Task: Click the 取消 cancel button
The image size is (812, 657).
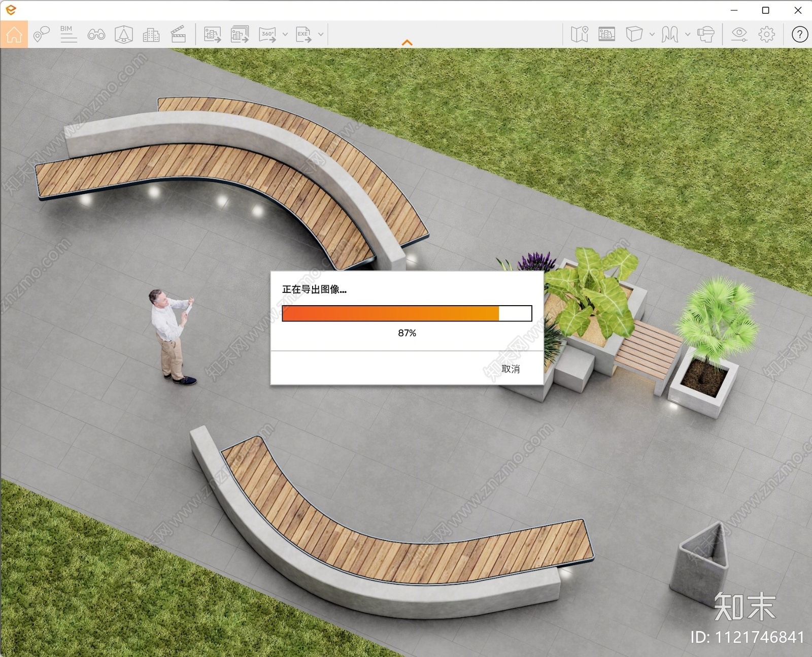Action: (x=510, y=369)
